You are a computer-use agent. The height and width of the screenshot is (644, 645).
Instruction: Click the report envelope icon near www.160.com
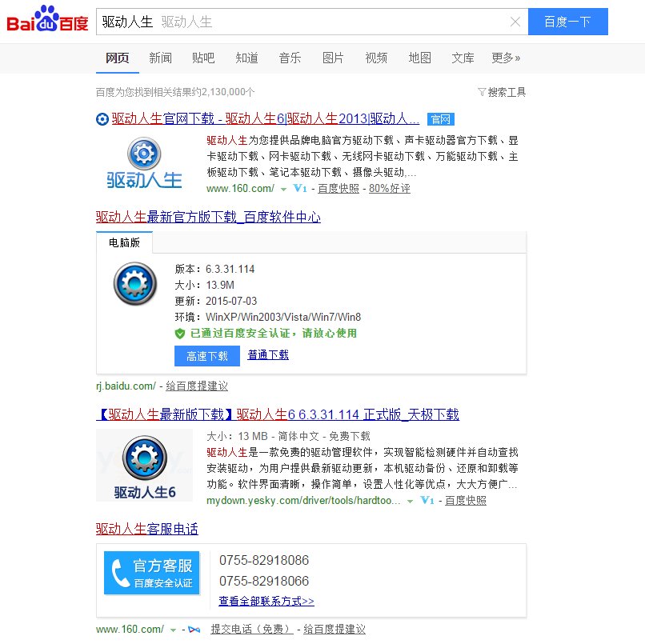tap(194, 630)
